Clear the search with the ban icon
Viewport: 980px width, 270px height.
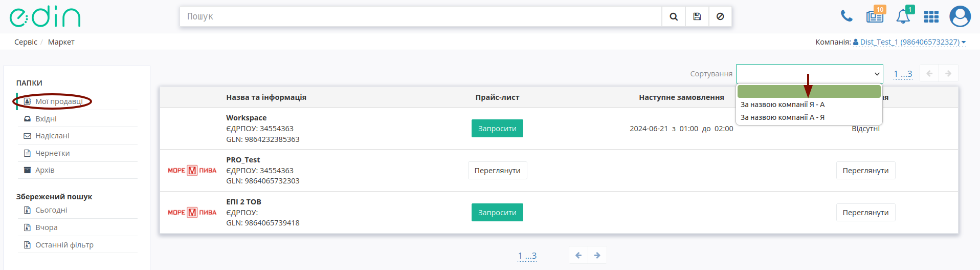point(720,16)
